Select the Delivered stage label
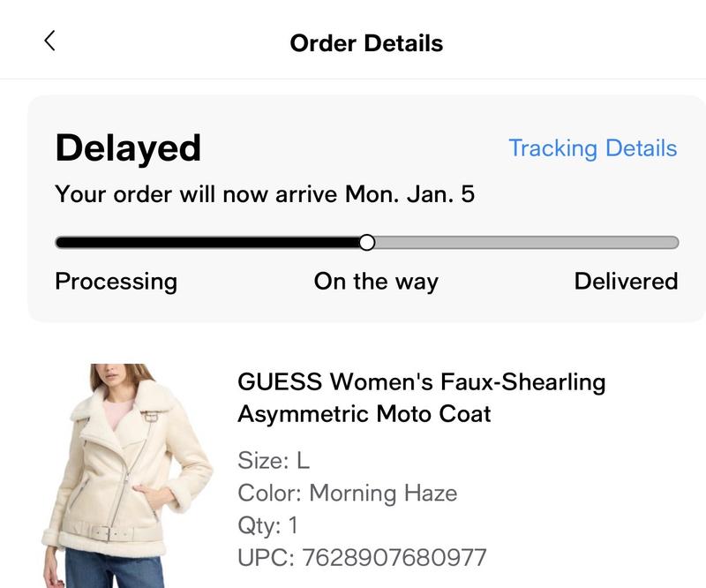The height and width of the screenshot is (588, 706). [626, 282]
